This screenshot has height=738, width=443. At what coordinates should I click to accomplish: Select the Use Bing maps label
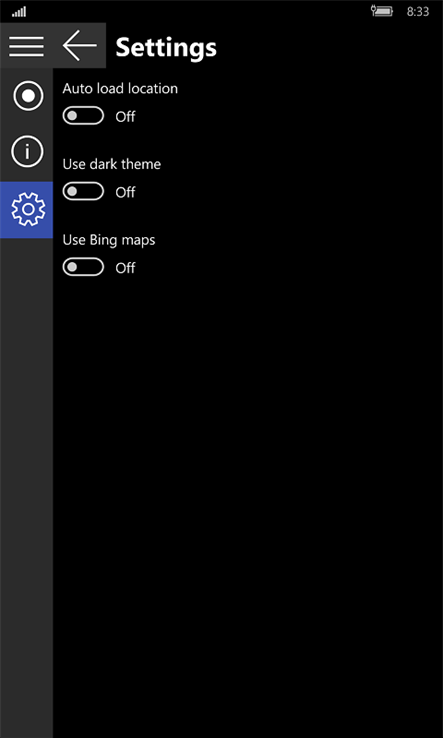click(109, 240)
